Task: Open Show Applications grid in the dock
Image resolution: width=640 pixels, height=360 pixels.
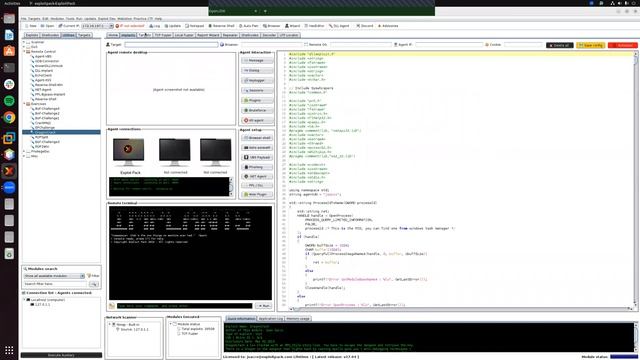Action: [x=9, y=350]
